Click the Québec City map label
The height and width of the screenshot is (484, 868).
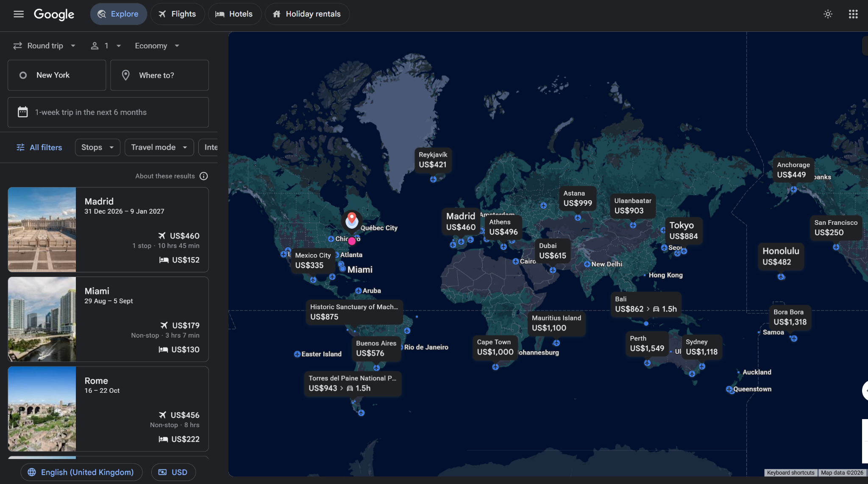pyautogui.click(x=379, y=228)
